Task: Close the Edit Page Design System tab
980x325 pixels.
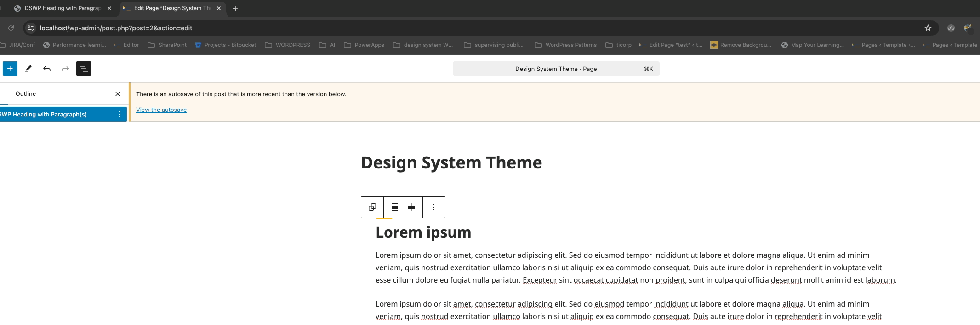Action: pos(219,8)
